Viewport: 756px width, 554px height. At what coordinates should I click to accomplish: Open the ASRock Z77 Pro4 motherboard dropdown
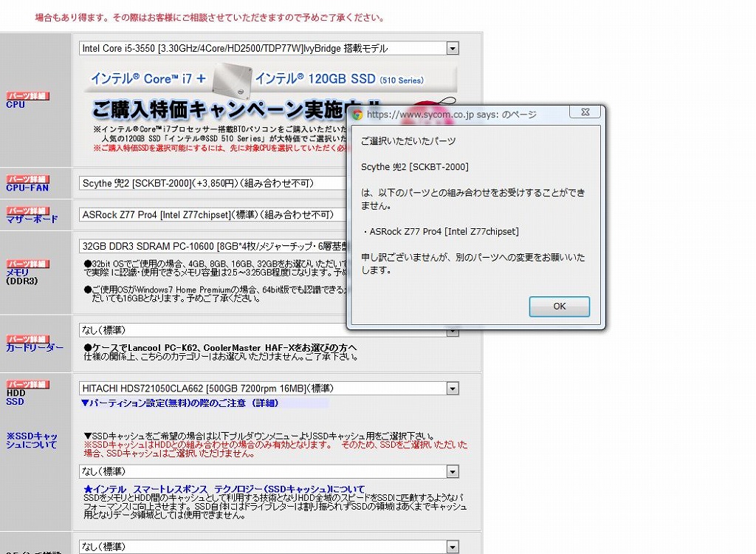pos(213,215)
